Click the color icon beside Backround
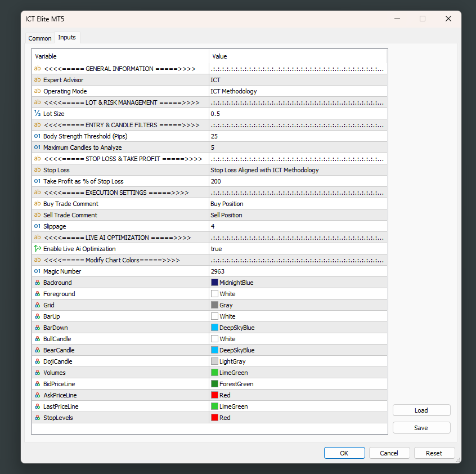This screenshot has height=474, width=476. (x=37, y=283)
